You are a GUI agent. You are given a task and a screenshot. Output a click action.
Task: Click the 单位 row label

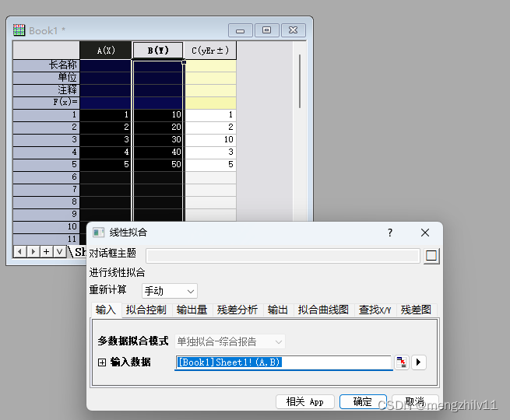pyautogui.click(x=46, y=78)
